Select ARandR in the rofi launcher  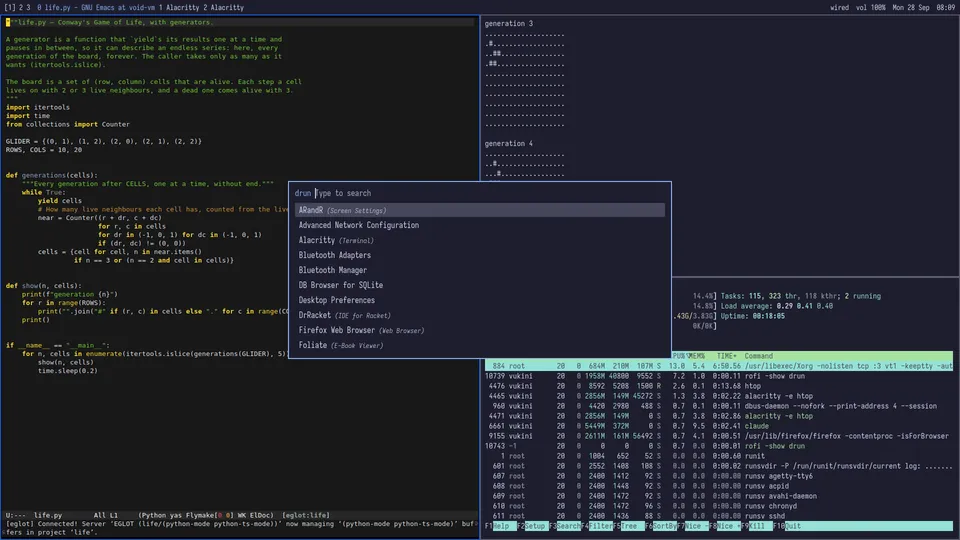pos(479,210)
